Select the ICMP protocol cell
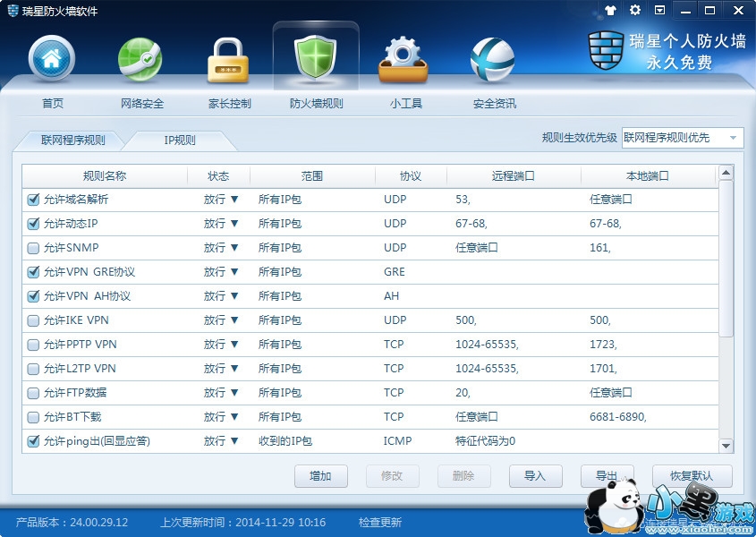 (398, 441)
